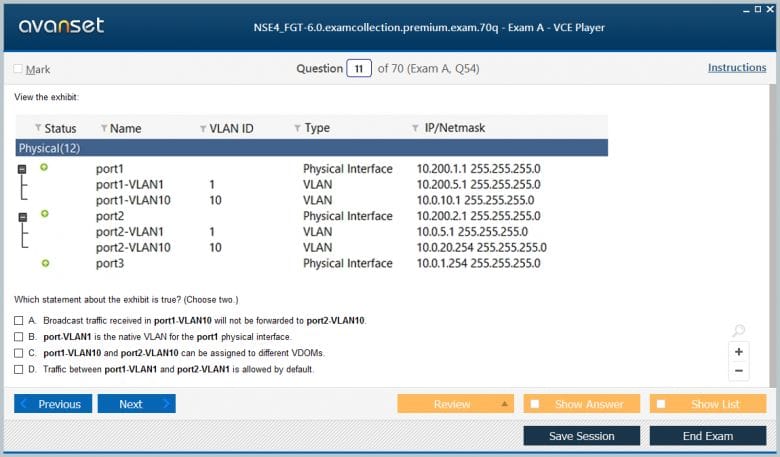Image resolution: width=780 pixels, height=457 pixels.
Task: Click the question number input field
Action: 359,69
